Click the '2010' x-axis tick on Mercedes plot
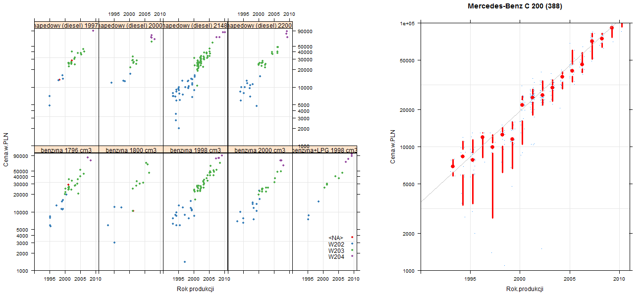Viewport: 644px width, 297px height. (x=619, y=280)
